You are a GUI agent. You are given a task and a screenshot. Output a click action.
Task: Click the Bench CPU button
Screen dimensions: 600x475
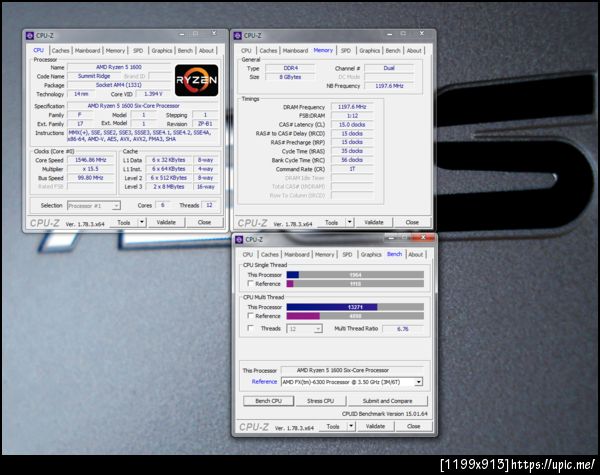[269, 401]
